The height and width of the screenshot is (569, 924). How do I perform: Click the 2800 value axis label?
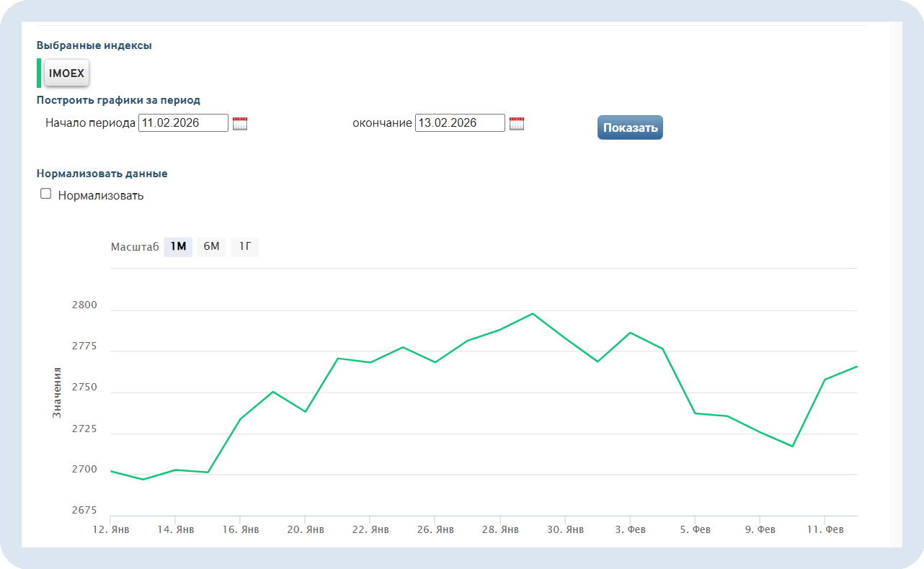(x=84, y=305)
